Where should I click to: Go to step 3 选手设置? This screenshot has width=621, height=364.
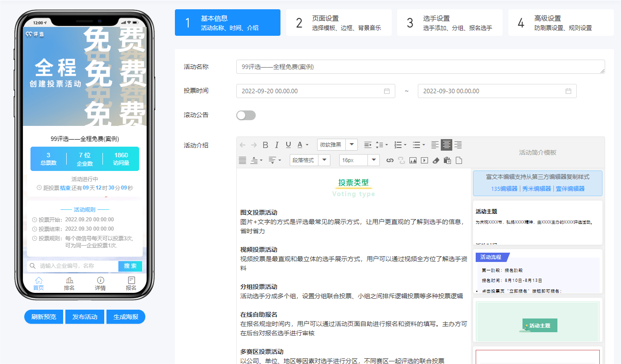(x=450, y=23)
